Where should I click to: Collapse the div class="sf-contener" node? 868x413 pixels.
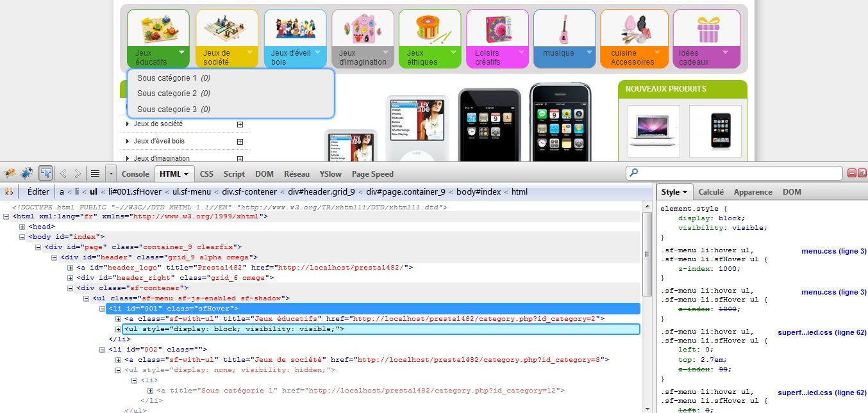(x=71, y=288)
